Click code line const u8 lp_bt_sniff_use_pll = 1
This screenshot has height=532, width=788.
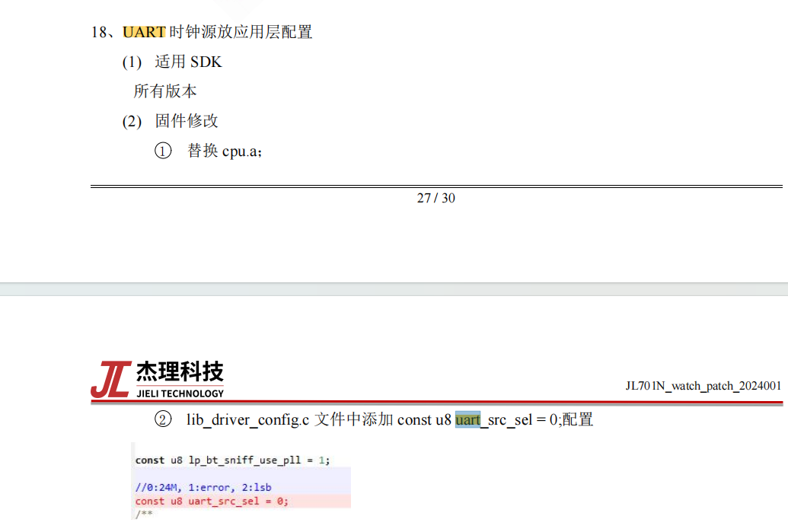(x=232, y=460)
